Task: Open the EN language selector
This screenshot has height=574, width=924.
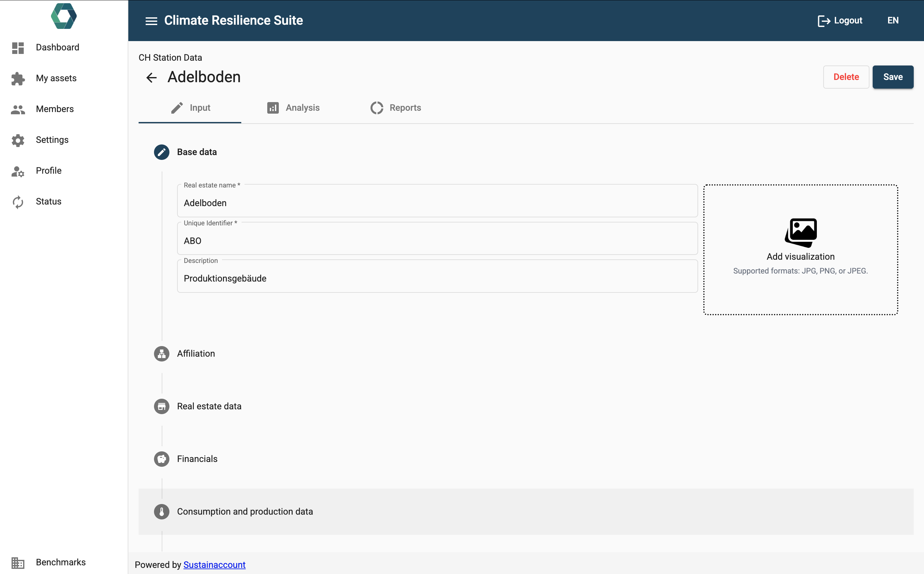Action: [x=893, y=21]
